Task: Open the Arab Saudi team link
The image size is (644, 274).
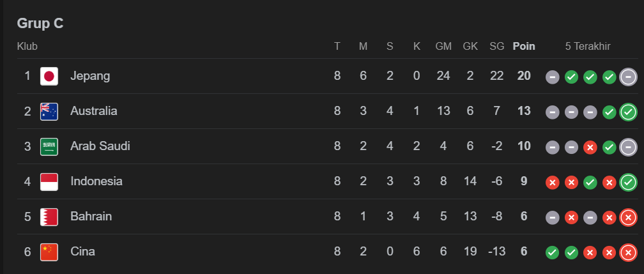Action: (x=100, y=146)
